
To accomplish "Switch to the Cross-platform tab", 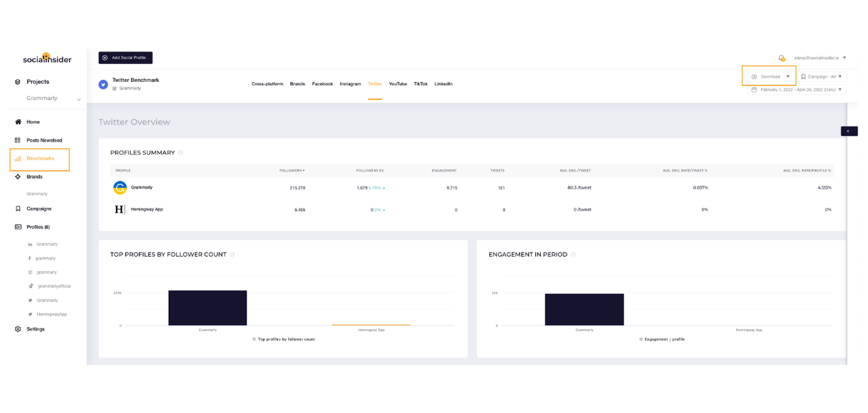I will (267, 84).
